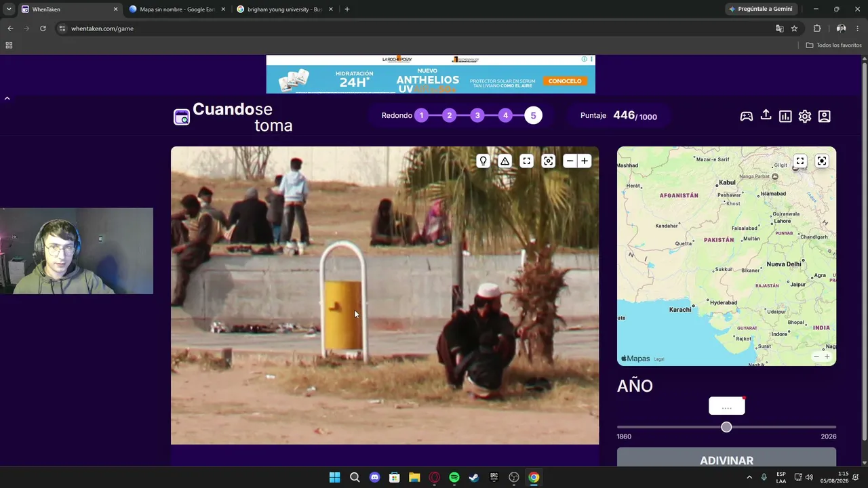
Task: Select current round 5
Action: coord(533,115)
